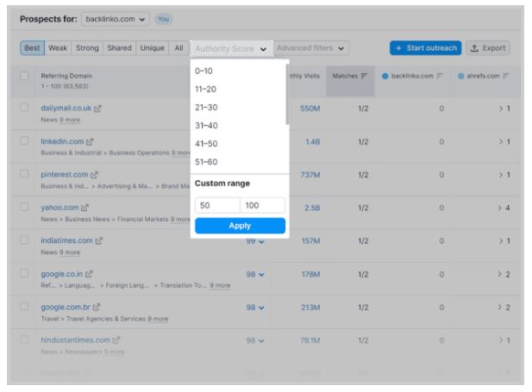Choose the 31–40 score range
Viewport: 532px width, 392px height.
coord(238,126)
